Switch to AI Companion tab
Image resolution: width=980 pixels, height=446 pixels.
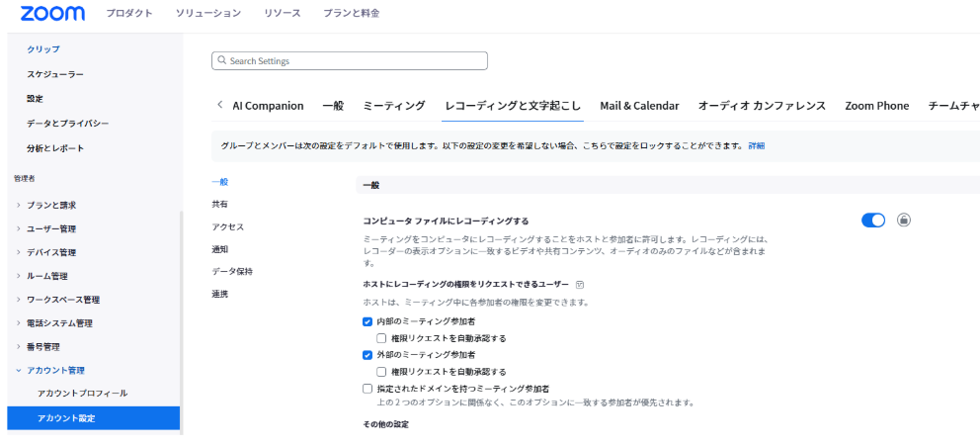[x=268, y=106]
